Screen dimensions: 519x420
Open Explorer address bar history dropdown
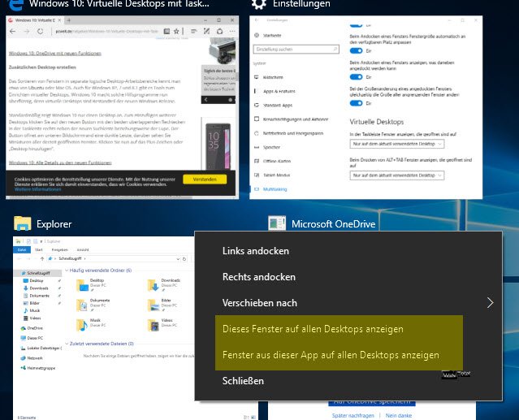click(x=178, y=258)
